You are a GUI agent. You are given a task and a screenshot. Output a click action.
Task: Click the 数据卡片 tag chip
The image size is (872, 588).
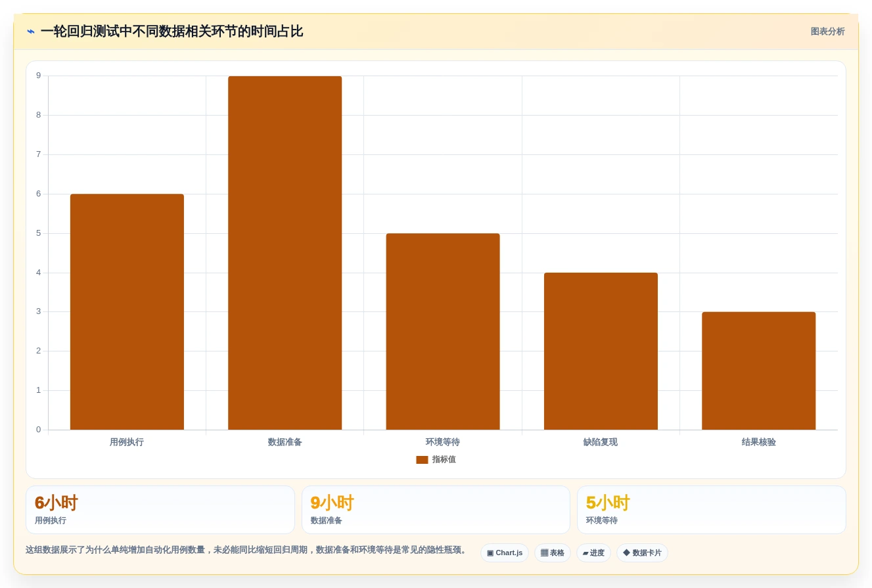[642, 553]
